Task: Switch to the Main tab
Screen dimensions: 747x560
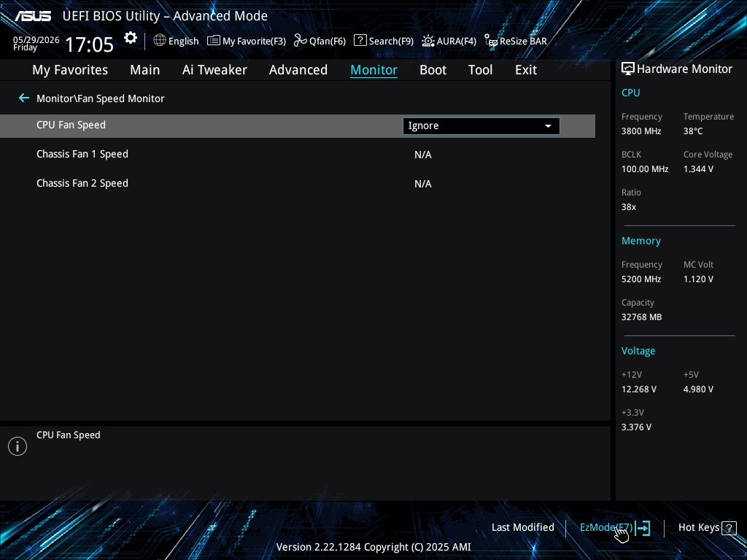Action: 145,70
